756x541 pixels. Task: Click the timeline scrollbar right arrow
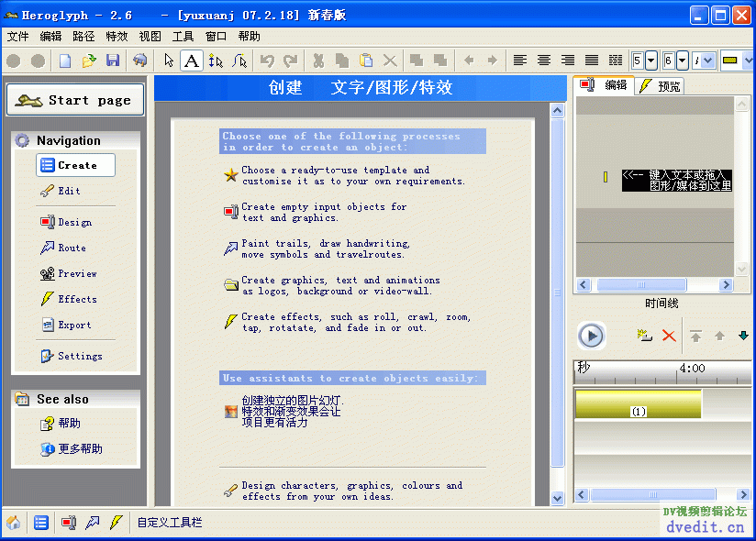click(x=743, y=494)
